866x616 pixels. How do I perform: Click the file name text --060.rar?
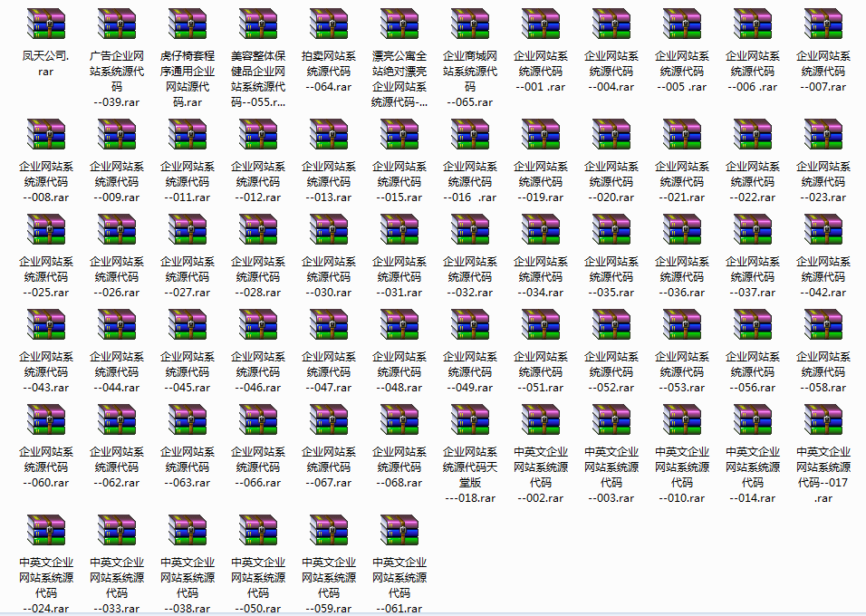[x=46, y=483]
